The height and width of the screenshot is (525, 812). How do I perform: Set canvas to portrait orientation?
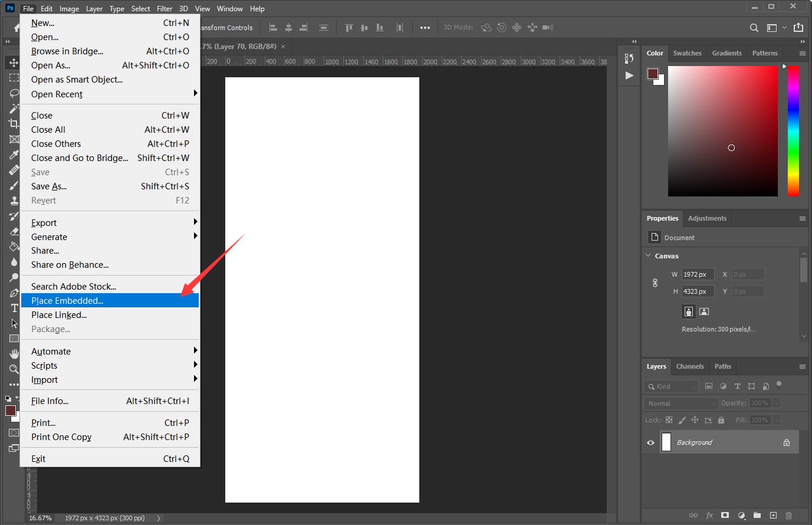click(688, 311)
